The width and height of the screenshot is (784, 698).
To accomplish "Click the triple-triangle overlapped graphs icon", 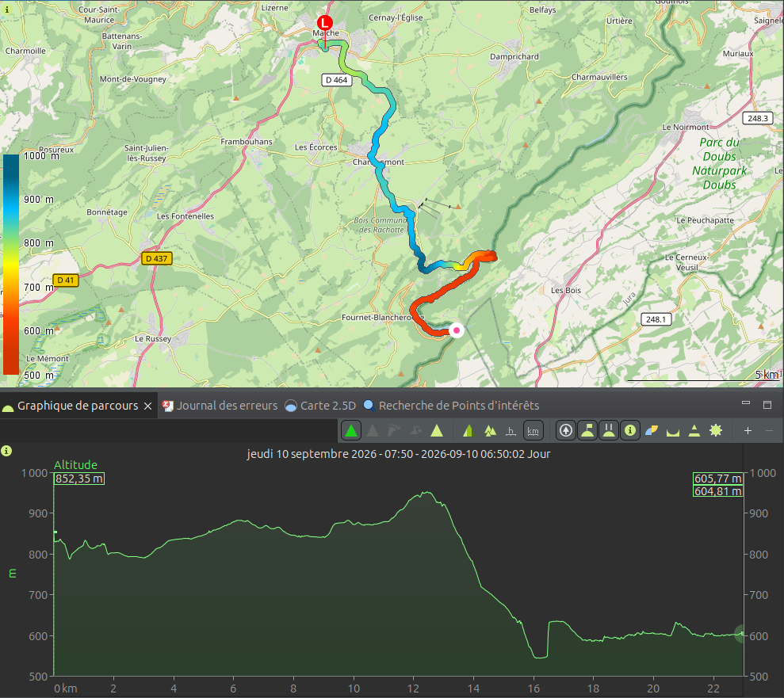I will coord(490,431).
